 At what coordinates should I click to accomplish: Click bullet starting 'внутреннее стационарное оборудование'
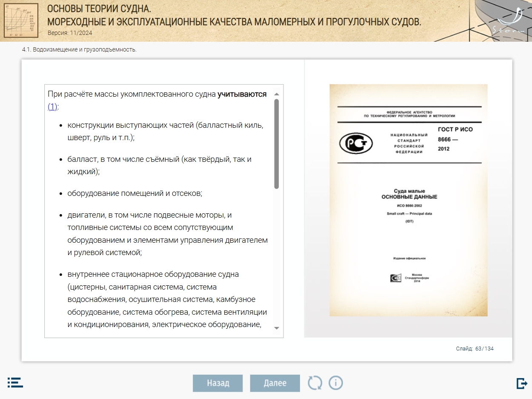(x=167, y=299)
